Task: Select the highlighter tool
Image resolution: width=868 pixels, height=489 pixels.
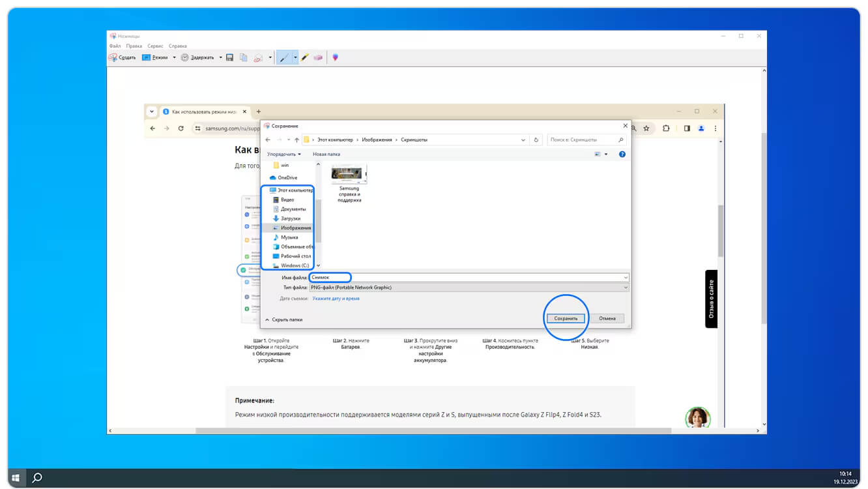Action: [x=305, y=57]
